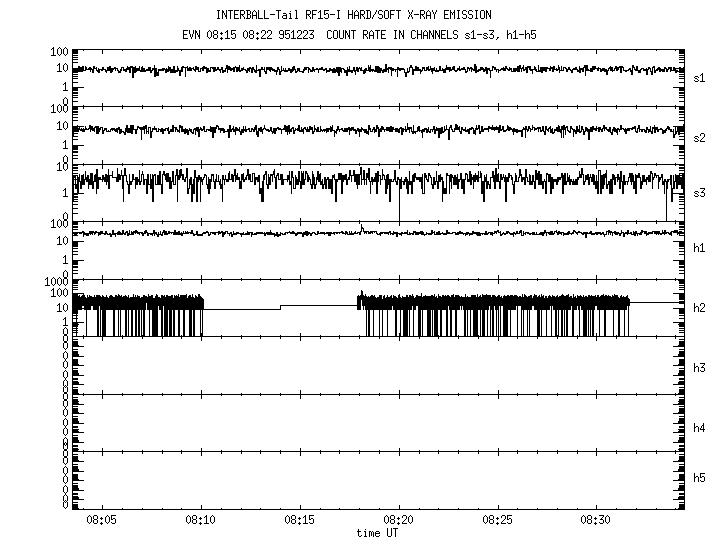720x550 pixels.
Task: Click the h3 channel label
Action: click(x=700, y=367)
